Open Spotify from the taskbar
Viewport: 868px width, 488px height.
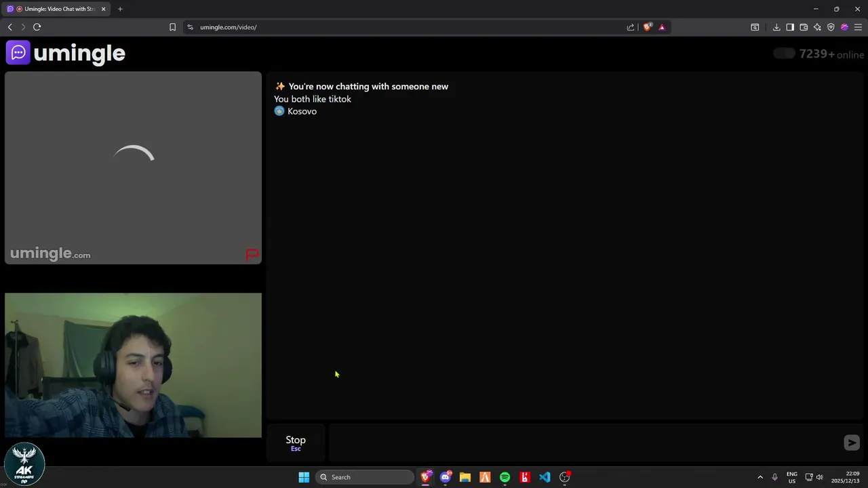click(505, 477)
